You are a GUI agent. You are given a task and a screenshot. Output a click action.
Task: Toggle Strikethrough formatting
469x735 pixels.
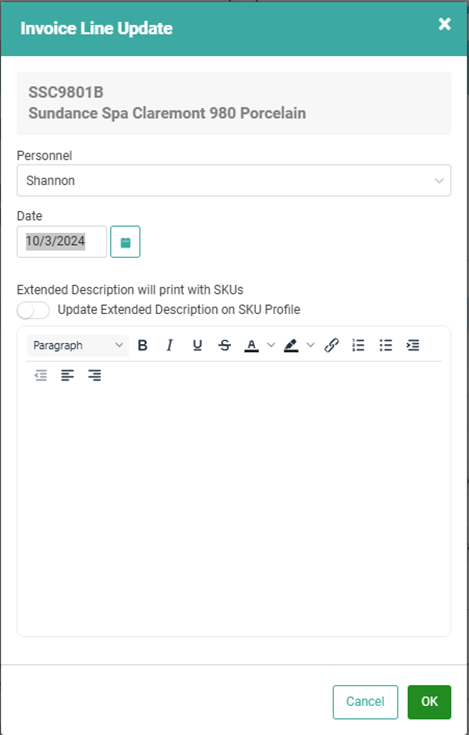pyautogui.click(x=224, y=345)
